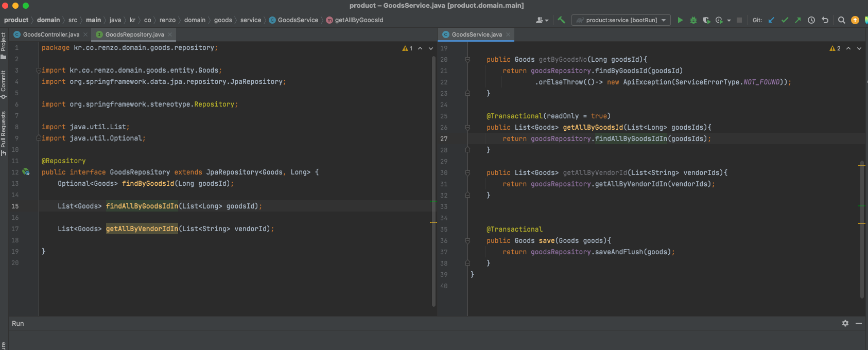
Task: Click saveAndFlush call on line 37
Action: [619, 252]
